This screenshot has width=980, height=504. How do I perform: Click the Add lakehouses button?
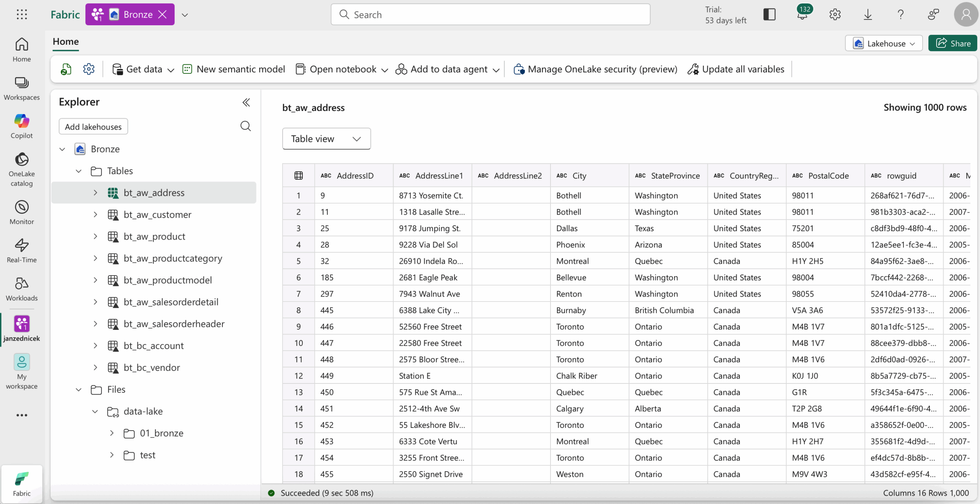(93, 127)
